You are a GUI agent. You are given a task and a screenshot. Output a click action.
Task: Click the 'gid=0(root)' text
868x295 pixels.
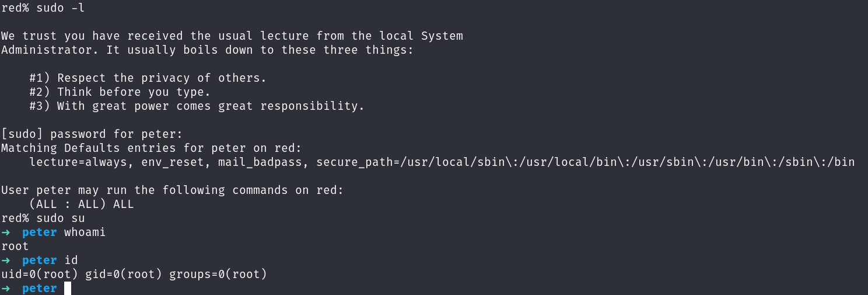tap(124, 275)
